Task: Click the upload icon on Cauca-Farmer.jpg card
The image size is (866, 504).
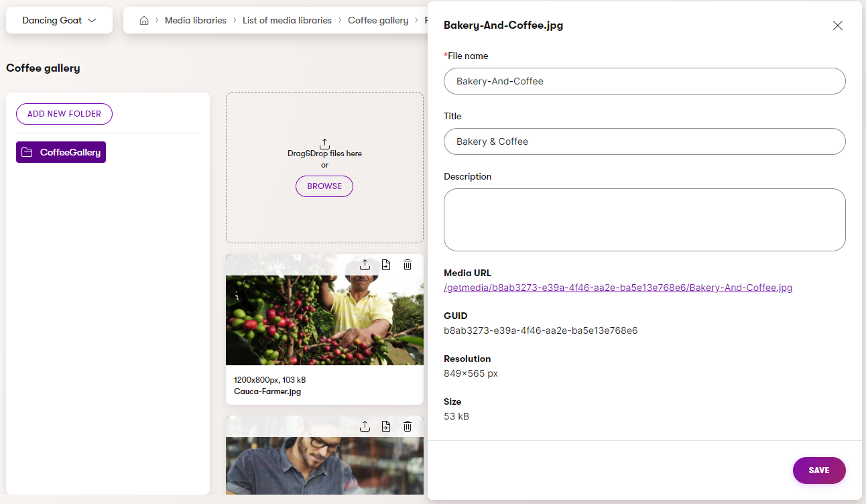Action: [365, 265]
